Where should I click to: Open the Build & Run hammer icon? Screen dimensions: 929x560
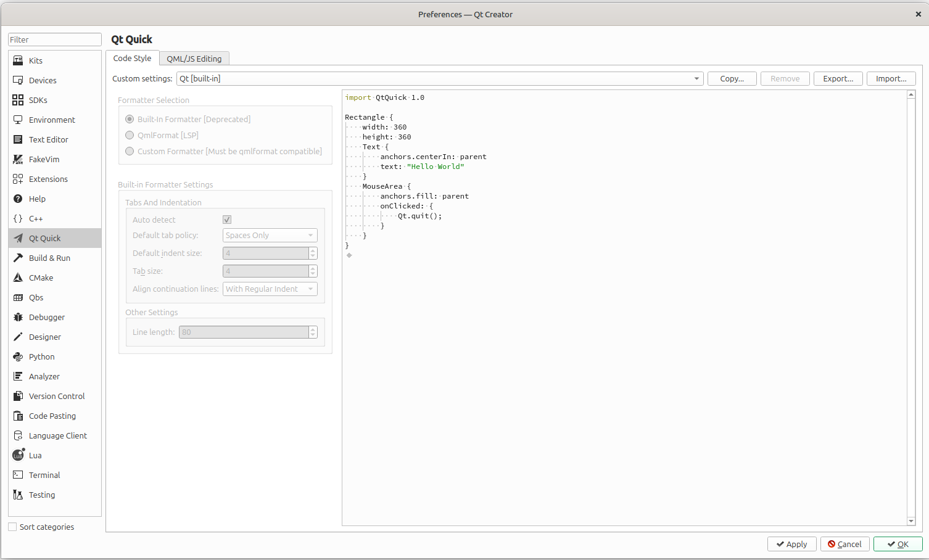coord(18,258)
